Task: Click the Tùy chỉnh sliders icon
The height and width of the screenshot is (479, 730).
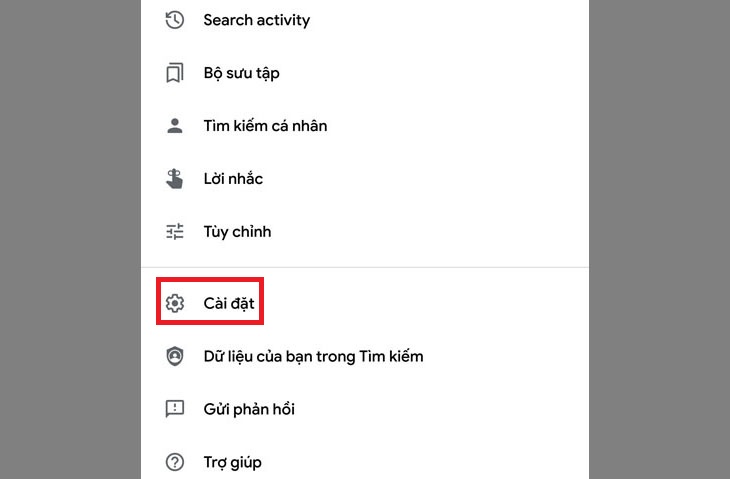Action: (x=175, y=232)
